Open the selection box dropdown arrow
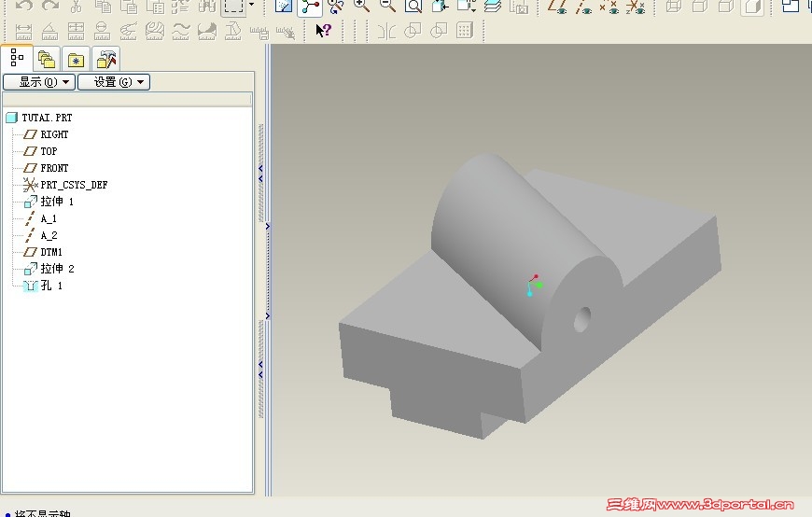The width and height of the screenshot is (812, 517). 252,6
